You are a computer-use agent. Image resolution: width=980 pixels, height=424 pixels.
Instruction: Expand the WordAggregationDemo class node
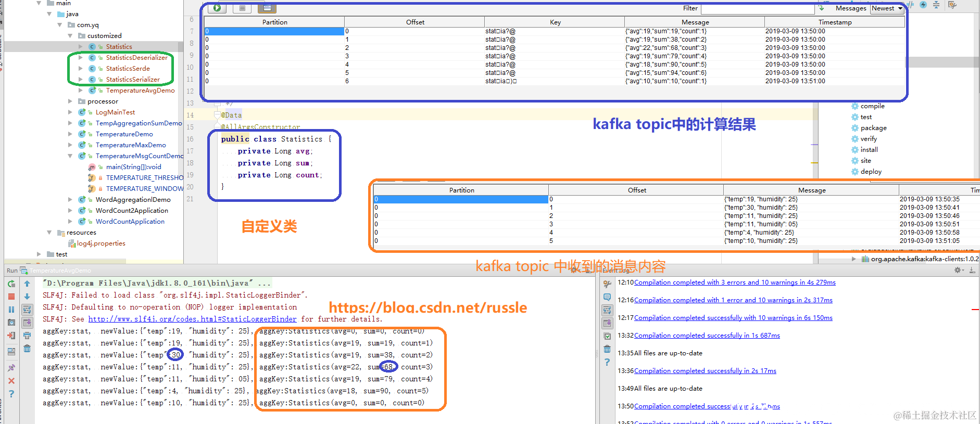tap(70, 200)
